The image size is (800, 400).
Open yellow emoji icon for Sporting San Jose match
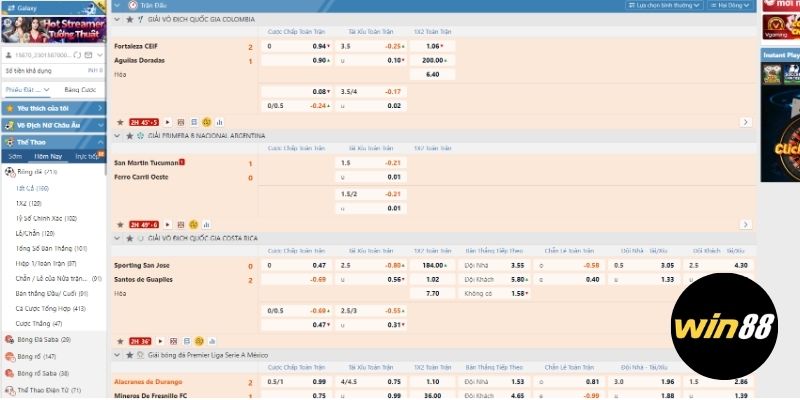pyautogui.click(x=199, y=341)
